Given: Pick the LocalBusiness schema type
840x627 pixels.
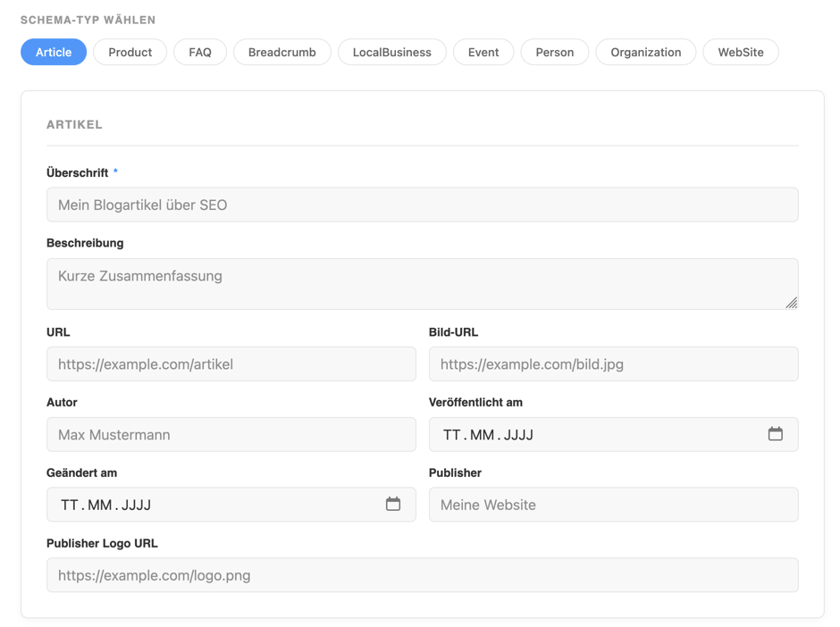Looking at the screenshot, I should [391, 52].
